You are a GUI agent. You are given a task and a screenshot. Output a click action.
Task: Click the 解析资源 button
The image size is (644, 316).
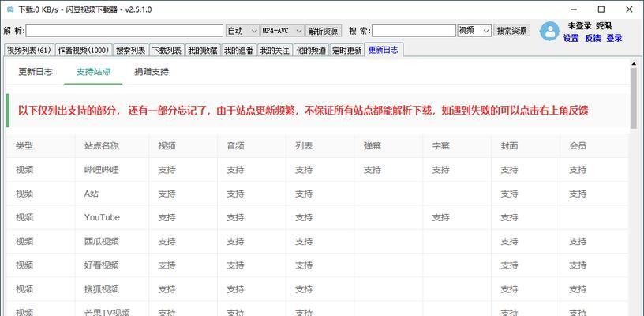(324, 31)
